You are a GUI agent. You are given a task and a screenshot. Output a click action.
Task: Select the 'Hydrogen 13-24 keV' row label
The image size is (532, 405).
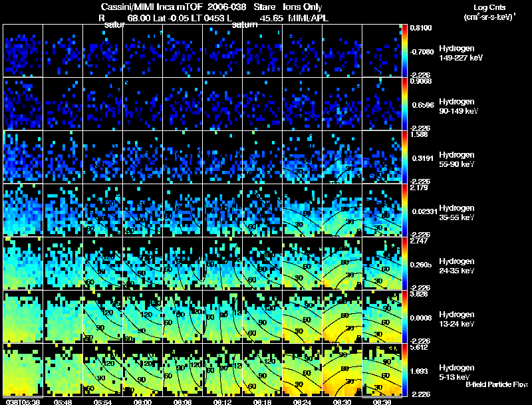[x=457, y=319]
